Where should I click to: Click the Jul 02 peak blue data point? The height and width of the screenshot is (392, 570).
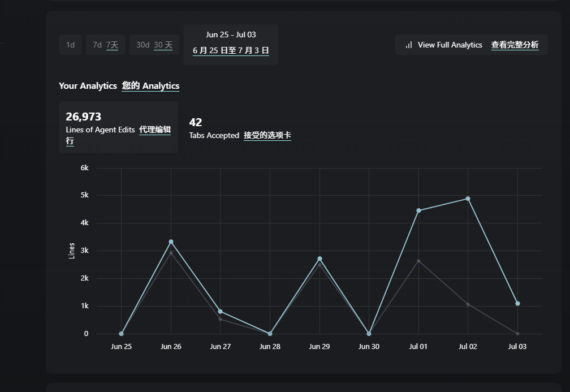468,199
